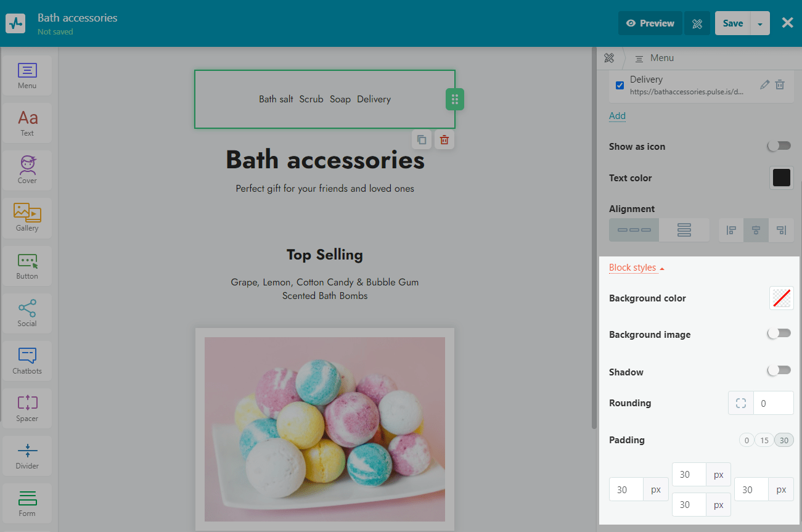Uncheck the Delivery menu item checkbox
This screenshot has width=802, height=532.
(x=620, y=85)
